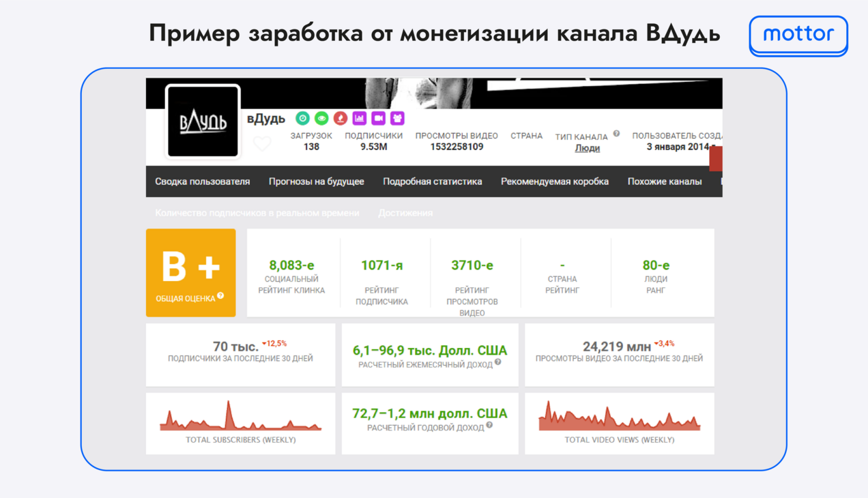Click the purple bar-chart badge icon
The width and height of the screenshot is (868, 498).
click(359, 118)
